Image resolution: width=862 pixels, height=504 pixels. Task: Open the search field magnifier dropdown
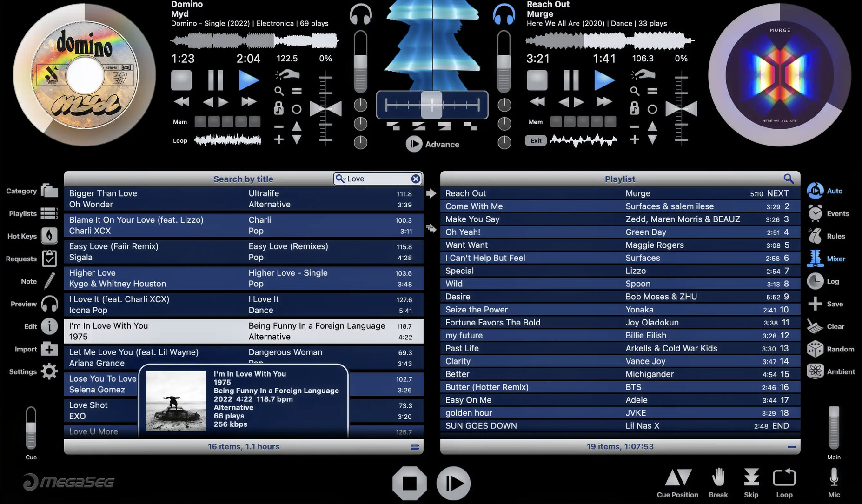pos(340,179)
